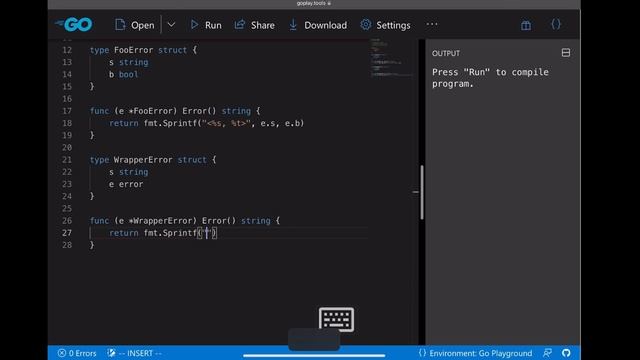Open a file with Open button
Image resolution: width=640 pixels, height=360 pixels.
(x=135, y=25)
